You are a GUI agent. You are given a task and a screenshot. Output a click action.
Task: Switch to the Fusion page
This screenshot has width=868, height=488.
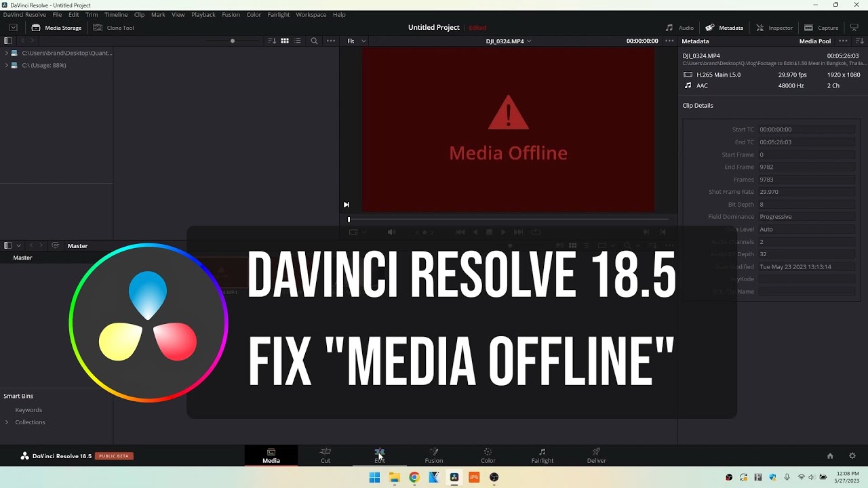(434, 456)
